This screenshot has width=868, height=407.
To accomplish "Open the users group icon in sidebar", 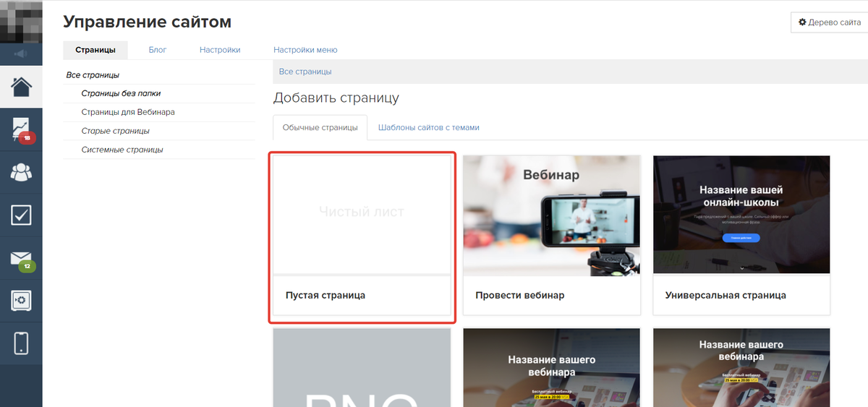I will click(x=21, y=172).
